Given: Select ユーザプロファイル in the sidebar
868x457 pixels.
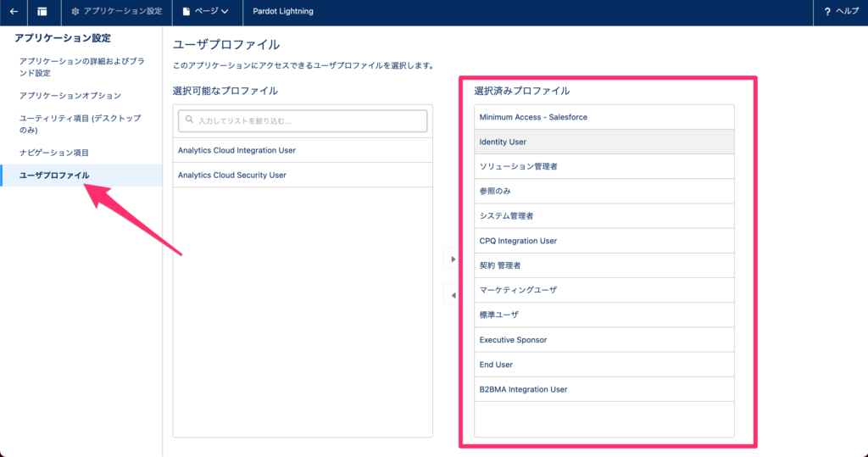Looking at the screenshot, I should (x=81, y=176).
